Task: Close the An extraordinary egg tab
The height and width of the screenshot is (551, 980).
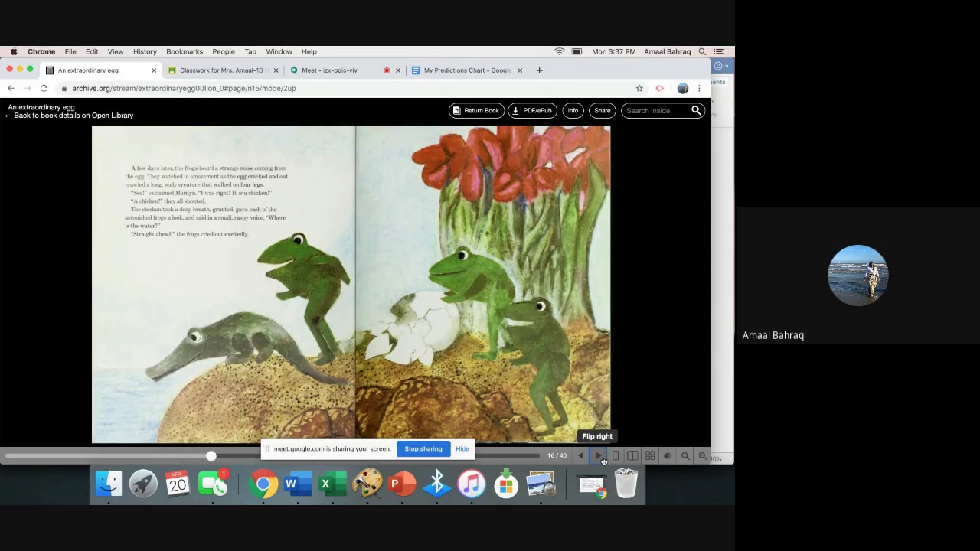Action: point(154,70)
